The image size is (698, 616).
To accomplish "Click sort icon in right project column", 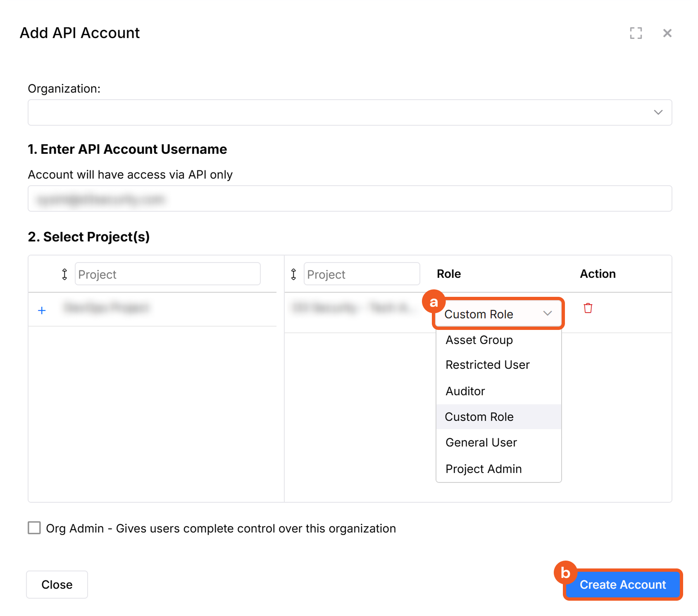I will [x=293, y=274].
